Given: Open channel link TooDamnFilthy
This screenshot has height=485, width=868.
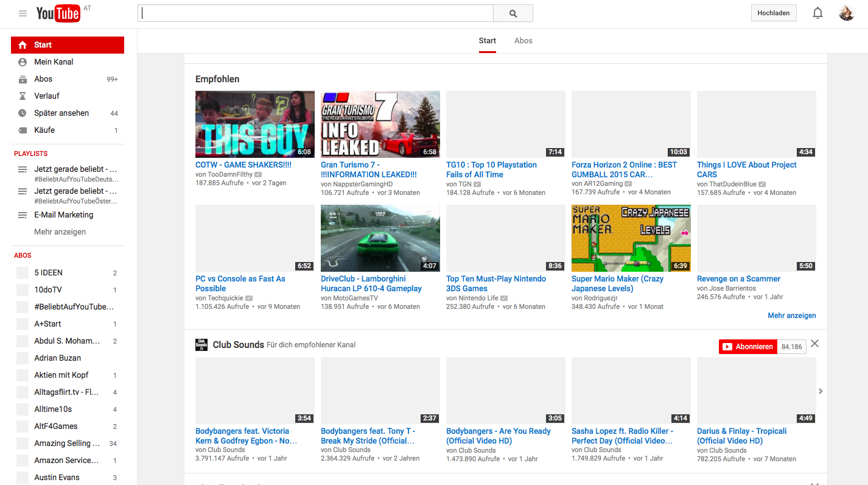Looking at the screenshot, I should point(230,175).
